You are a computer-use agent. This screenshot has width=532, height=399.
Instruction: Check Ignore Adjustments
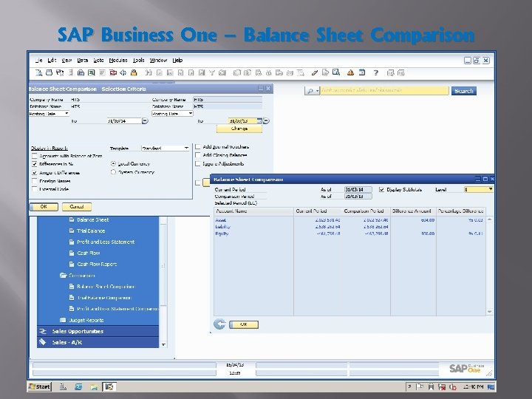198,163
